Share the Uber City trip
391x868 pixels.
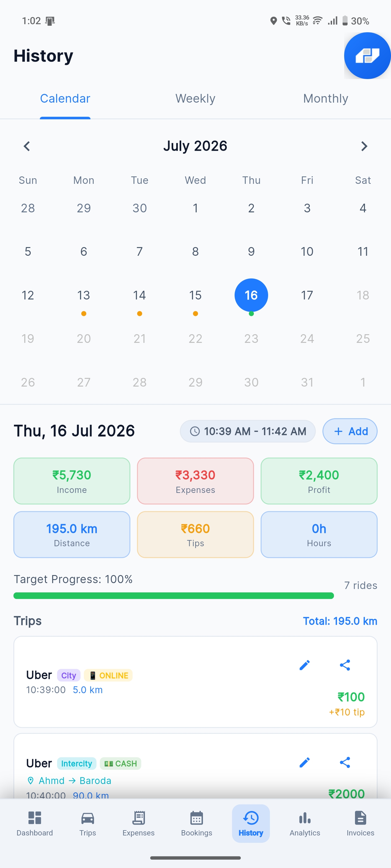(345, 665)
